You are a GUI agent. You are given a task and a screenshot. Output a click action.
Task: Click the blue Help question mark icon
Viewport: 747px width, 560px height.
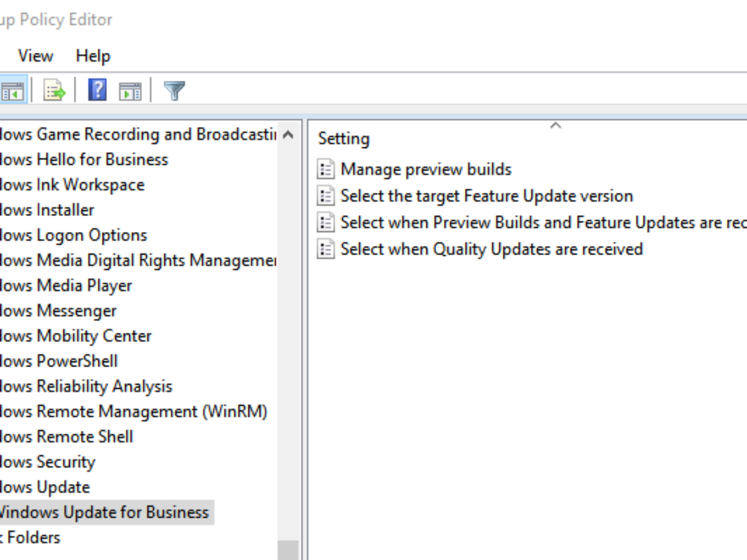[98, 90]
